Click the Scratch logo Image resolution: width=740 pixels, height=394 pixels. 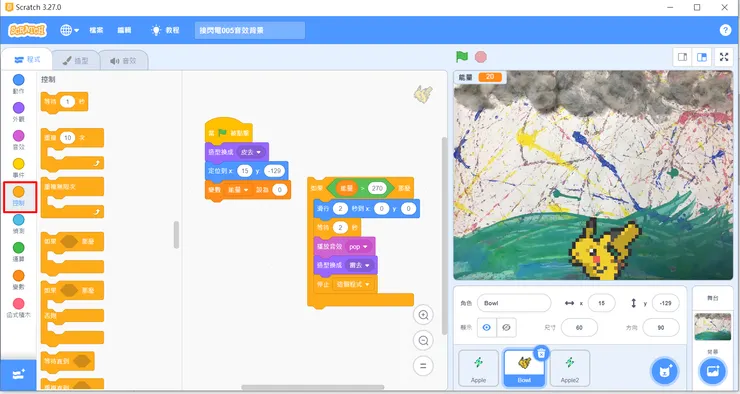click(x=27, y=30)
